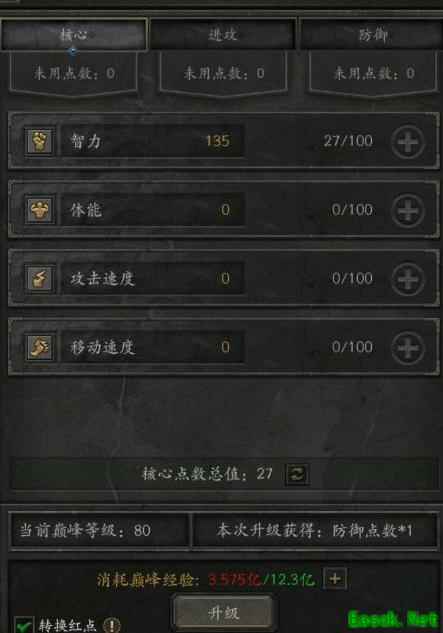Reset 核心 points with the refresh icon
Viewport: 443px width, 633px height.
point(297,474)
